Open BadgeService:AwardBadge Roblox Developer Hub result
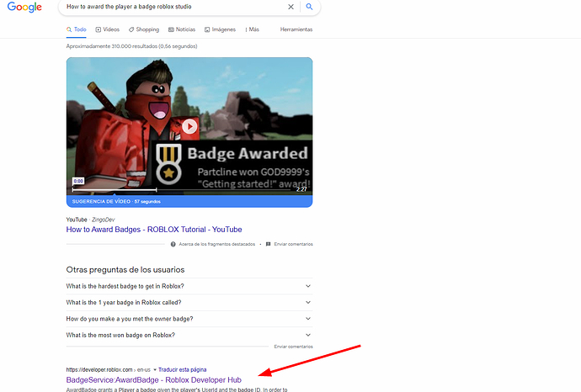Image resolution: width=581 pixels, height=392 pixels. point(154,380)
